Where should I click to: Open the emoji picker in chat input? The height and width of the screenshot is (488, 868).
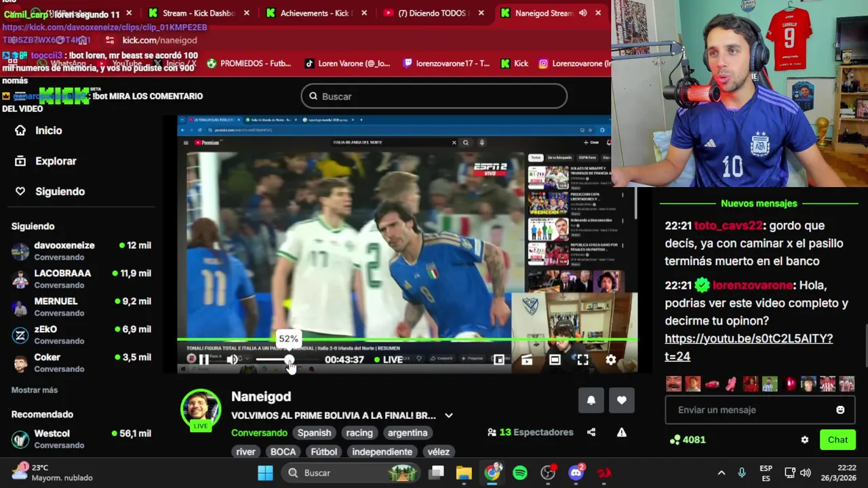pos(840,409)
